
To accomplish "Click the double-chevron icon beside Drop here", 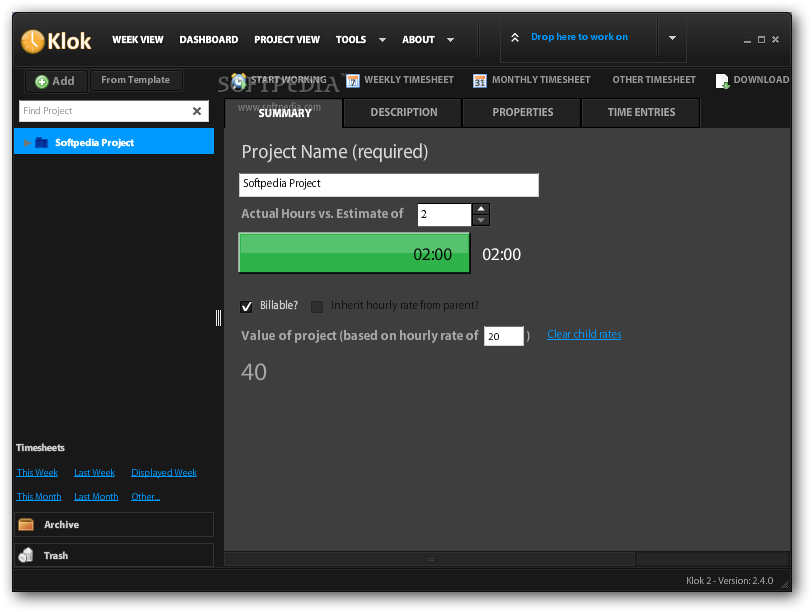I will click(x=515, y=37).
